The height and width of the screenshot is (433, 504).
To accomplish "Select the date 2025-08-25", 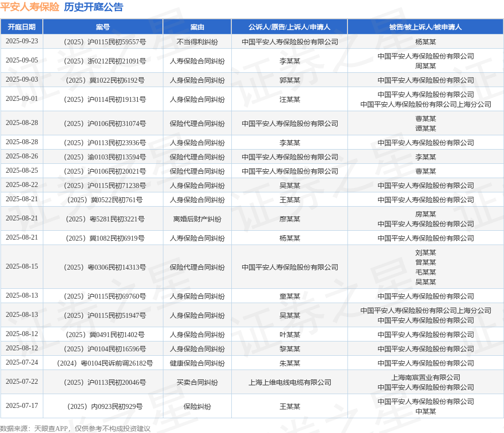I will pyautogui.click(x=22, y=171).
